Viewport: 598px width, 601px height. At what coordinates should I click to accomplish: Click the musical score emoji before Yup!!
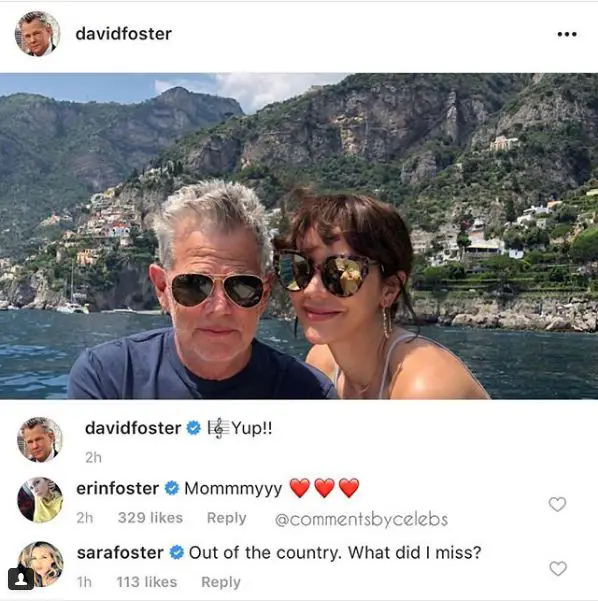(218, 428)
